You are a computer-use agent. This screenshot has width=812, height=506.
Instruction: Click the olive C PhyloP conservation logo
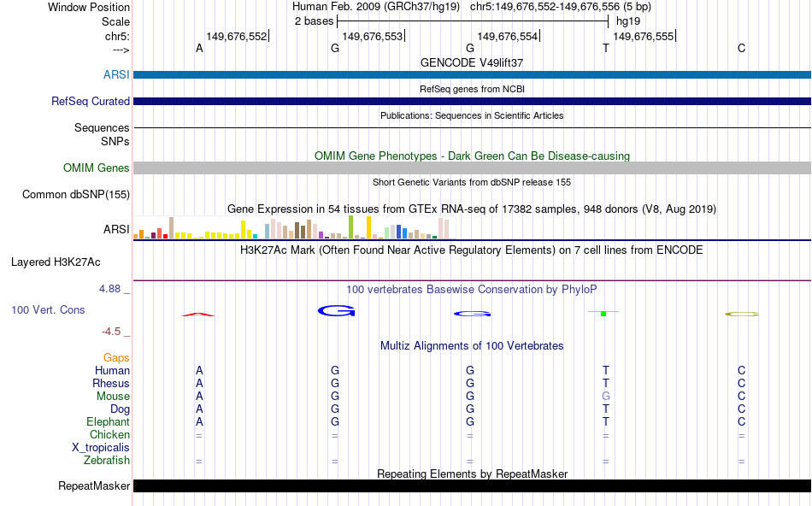click(x=742, y=314)
